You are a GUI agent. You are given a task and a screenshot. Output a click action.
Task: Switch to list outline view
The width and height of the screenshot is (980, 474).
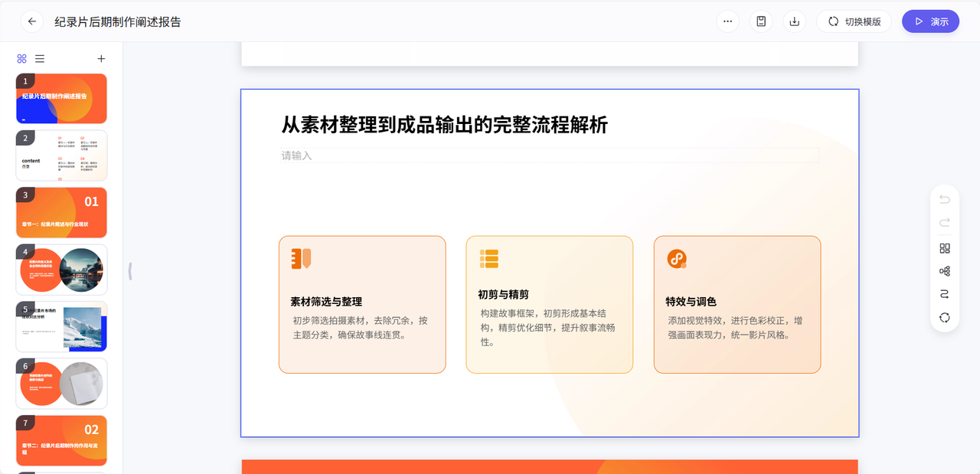pyautogui.click(x=40, y=59)
